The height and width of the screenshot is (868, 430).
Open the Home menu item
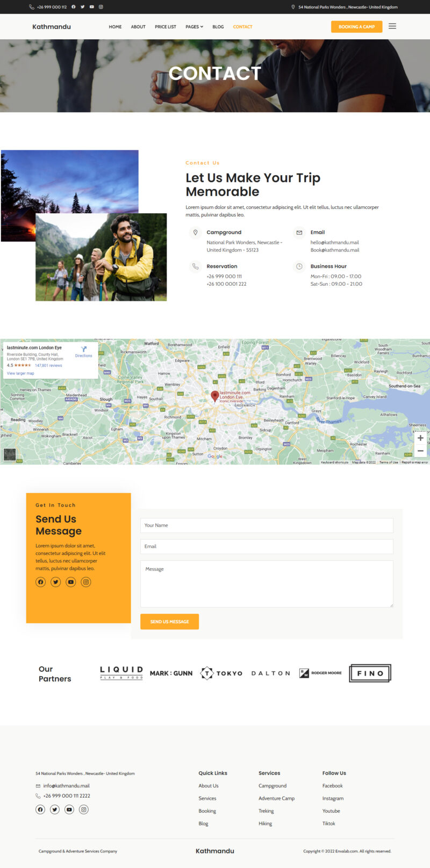pyautogui.click(x=115, y=27)
